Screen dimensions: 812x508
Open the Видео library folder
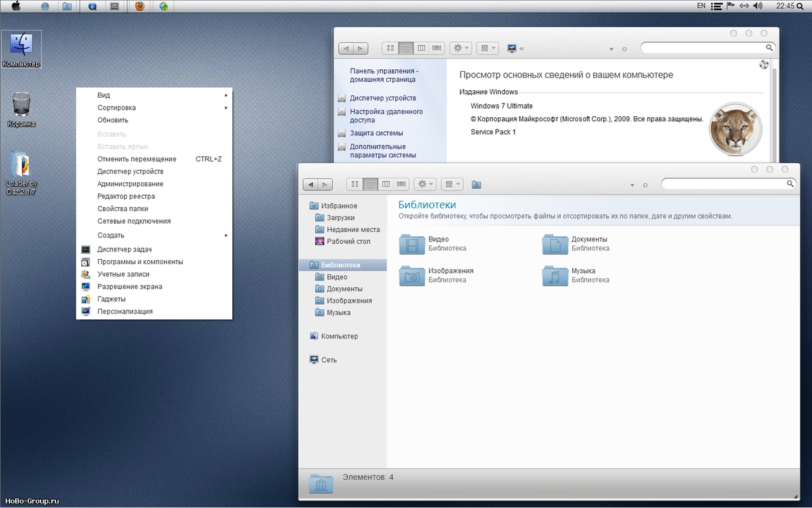click(x=412, y=244)
